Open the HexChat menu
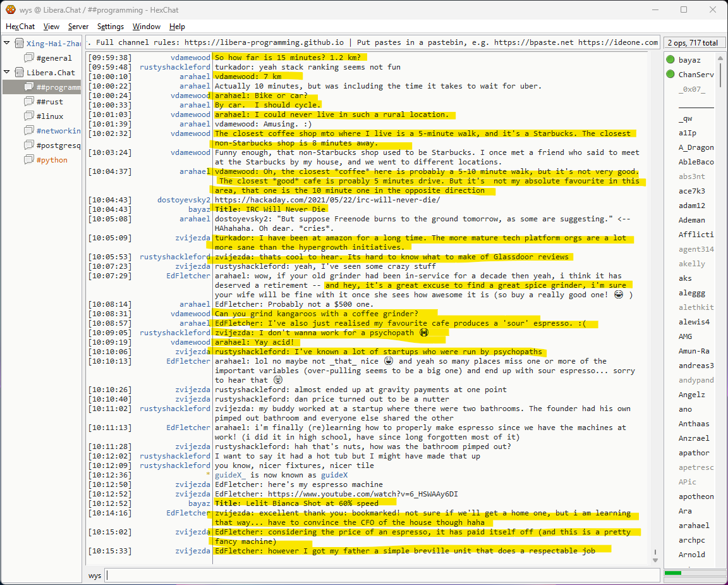 coord(20,27)
